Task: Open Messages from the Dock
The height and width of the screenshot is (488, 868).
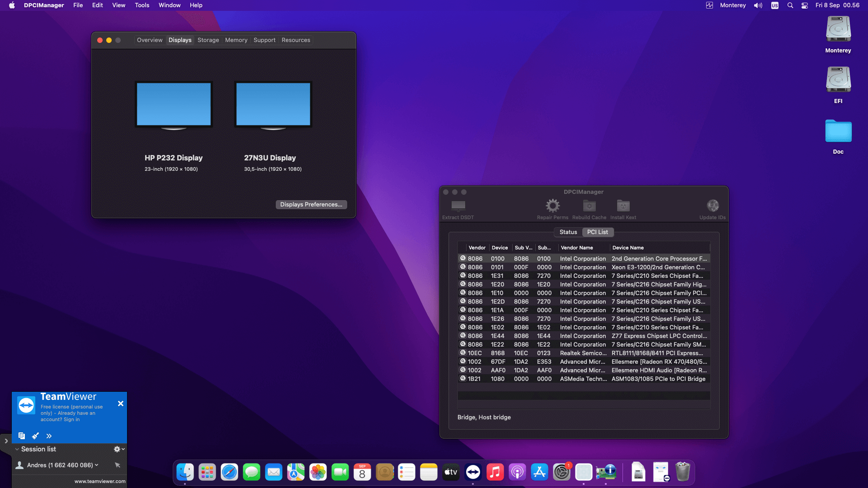Action: (x=251, y=473)
